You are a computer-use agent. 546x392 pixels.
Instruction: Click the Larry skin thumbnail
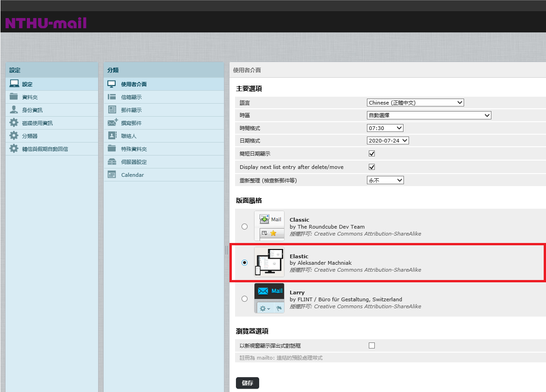(269, 299)
